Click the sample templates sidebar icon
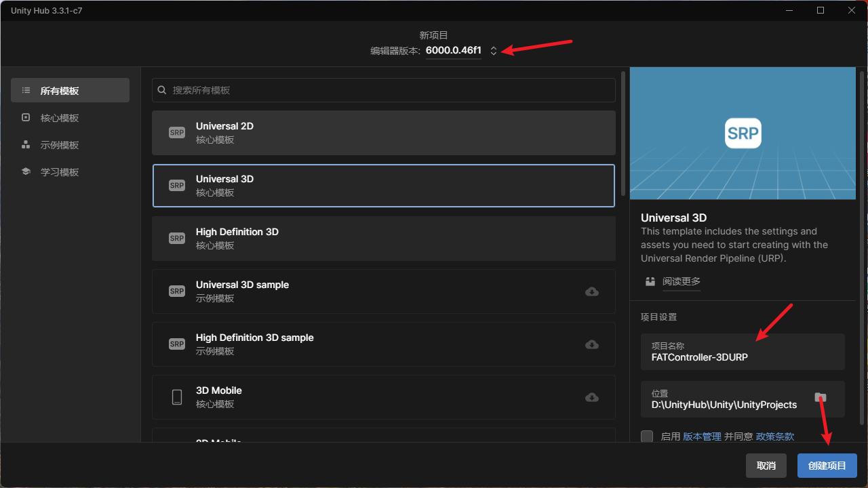868x488 pixels. 26,144
